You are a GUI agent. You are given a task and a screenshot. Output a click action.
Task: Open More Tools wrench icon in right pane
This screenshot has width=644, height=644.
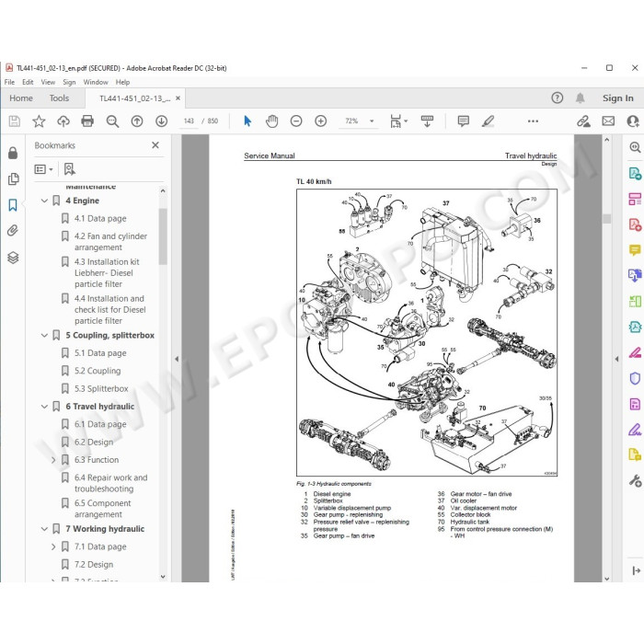tap(635, 480)
